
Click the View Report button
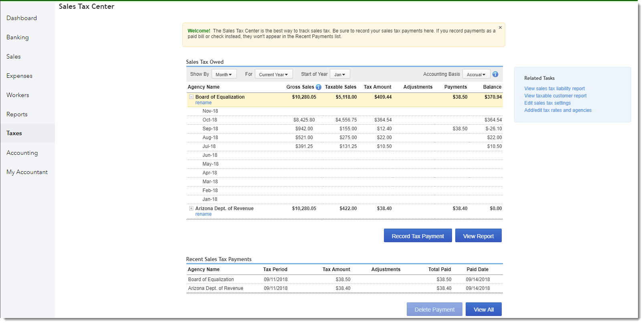coord(478,236)
